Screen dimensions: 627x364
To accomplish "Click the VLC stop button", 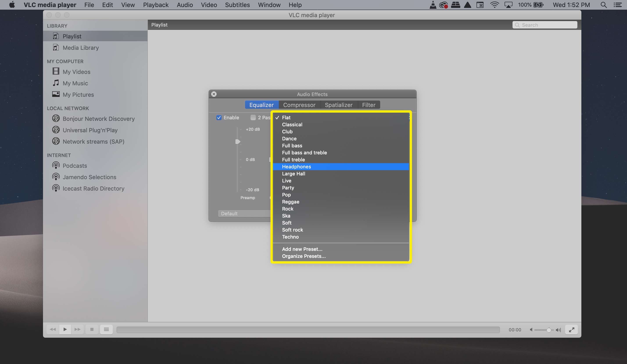I will click(92, 329).
